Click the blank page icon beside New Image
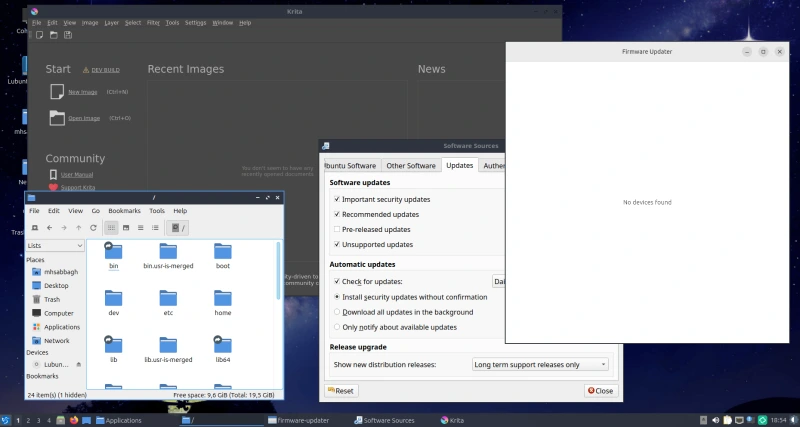Screen dimensions: 800x427 tap(57, 92)
